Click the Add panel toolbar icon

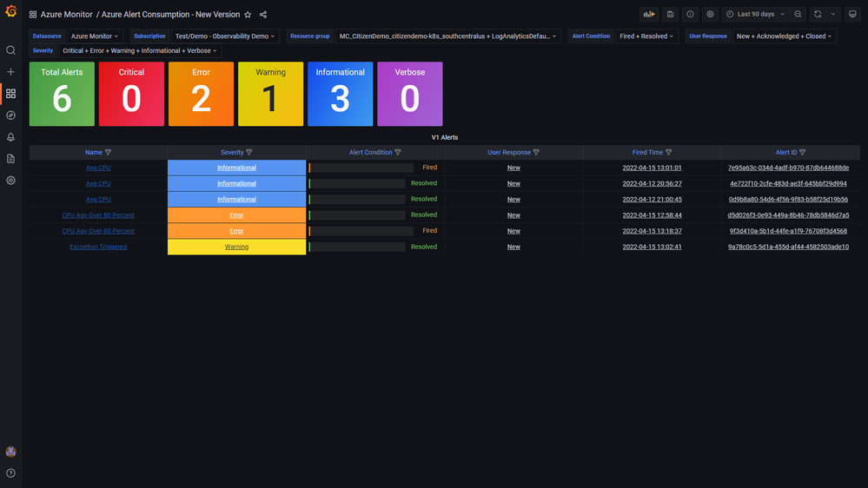click(649, 15)
